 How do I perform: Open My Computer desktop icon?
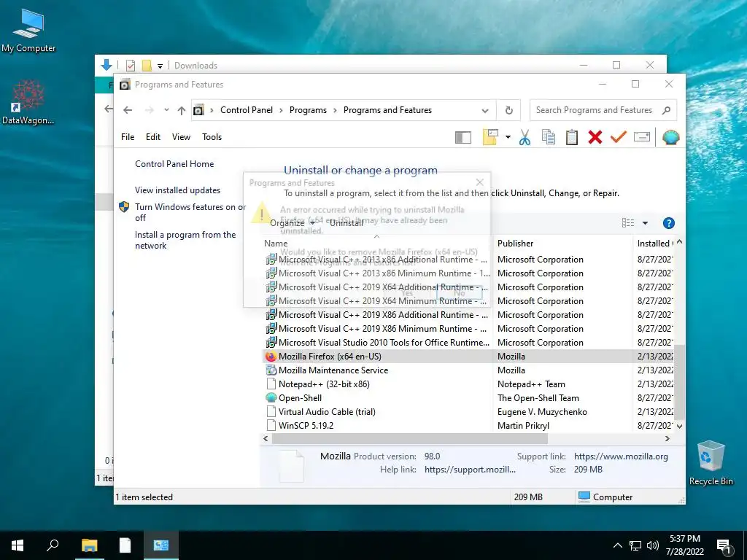point(28,30)
